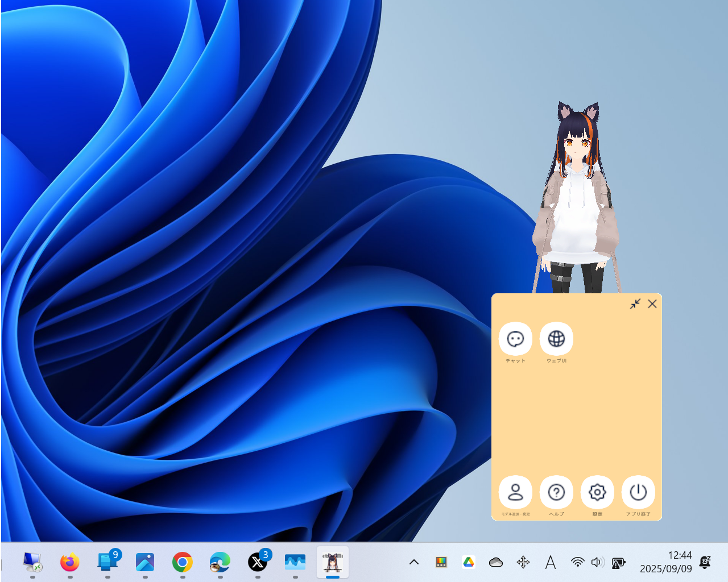Open the notification bell with do-not-disturb

pyautogui.click(x=705, y=562)
